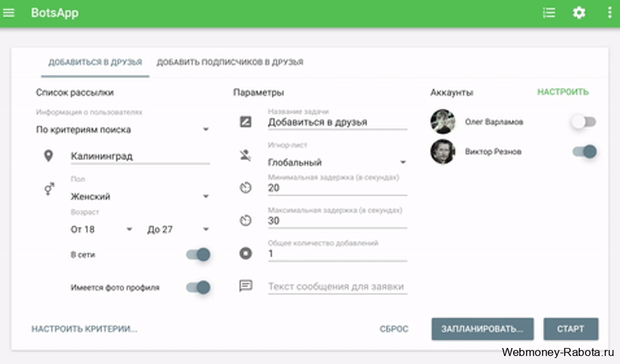The image size is (620, 364).
Task: Click the Старт button
Action: (x=571, y=329)
